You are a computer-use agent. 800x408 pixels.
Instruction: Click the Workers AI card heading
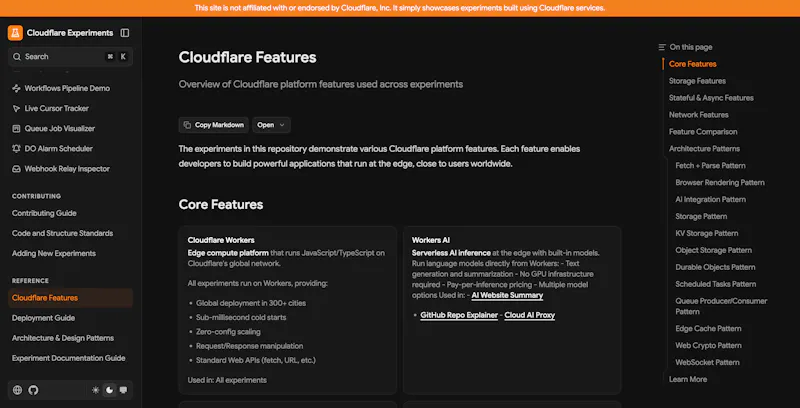[431, 240]
